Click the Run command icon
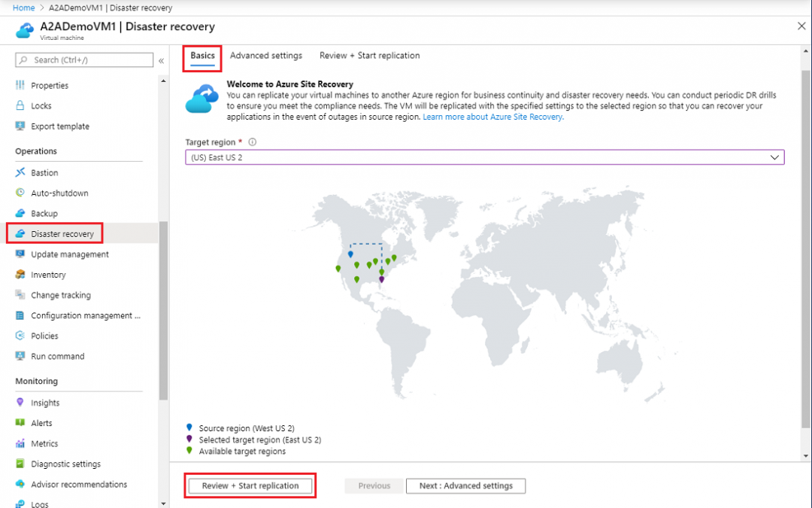The height and width of the screenshot is (508, 812). click(20, 356)
